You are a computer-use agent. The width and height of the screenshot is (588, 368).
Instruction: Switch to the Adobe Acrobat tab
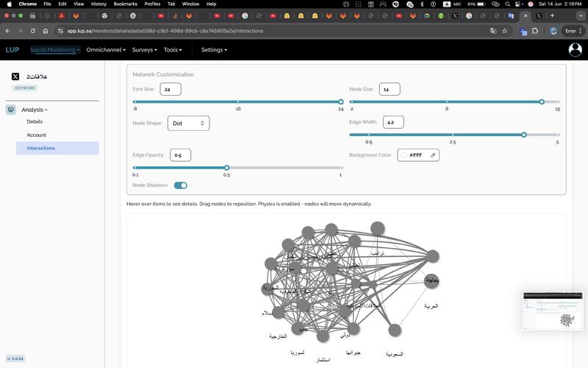point(61,15)
